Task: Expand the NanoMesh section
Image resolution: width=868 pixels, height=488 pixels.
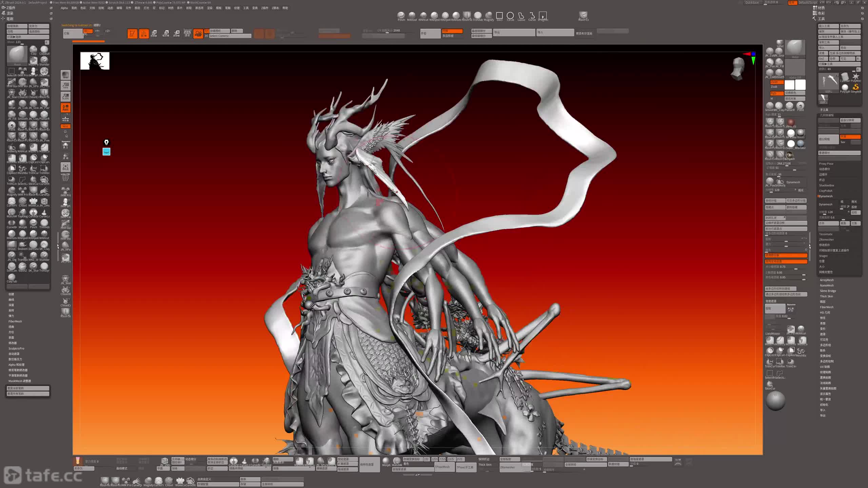Action: pyautogui.click(x=827, y=285)
